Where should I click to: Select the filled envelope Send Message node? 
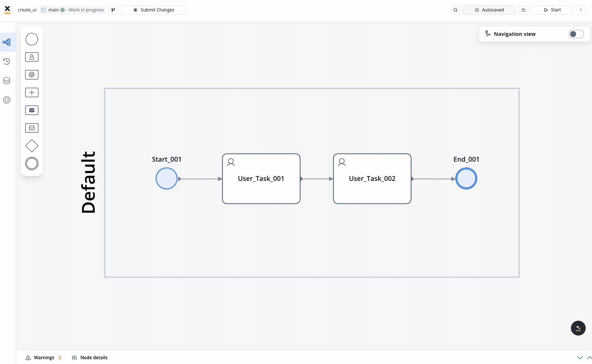[x=32, y=110]
